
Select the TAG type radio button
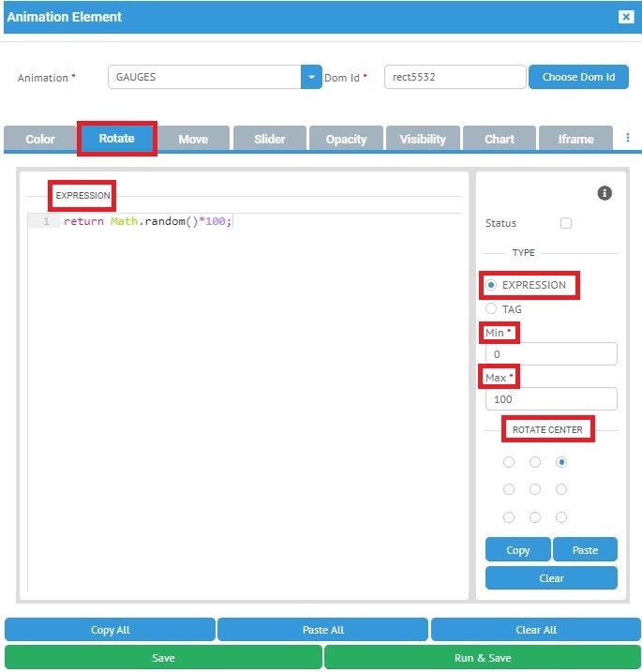491,309
